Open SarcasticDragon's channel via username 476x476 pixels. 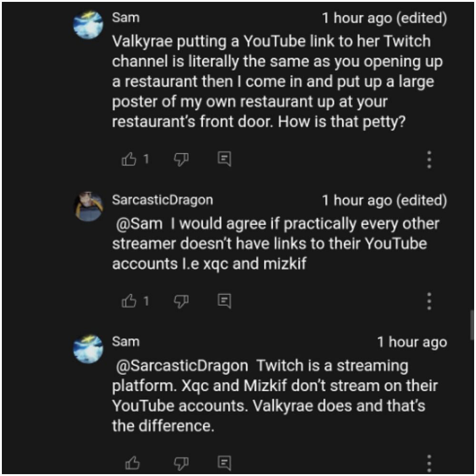pyautogui.click(x=162, y=200)
